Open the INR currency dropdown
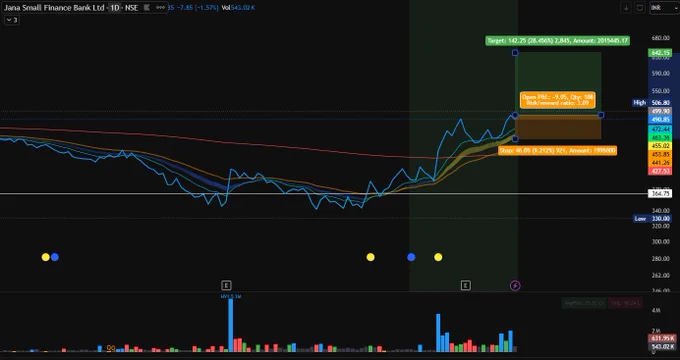The width and height of the screenshot is (680, 360). coord(664,8)
